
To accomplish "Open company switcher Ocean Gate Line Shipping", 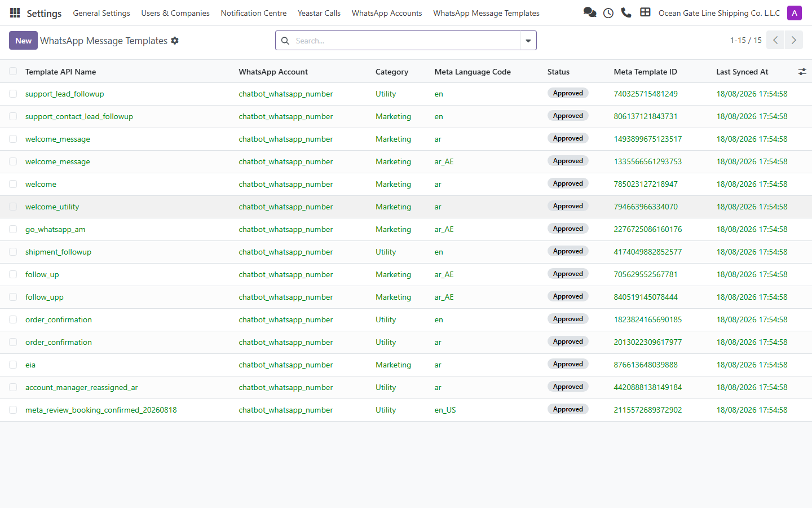I will click(x=719, y=13).
